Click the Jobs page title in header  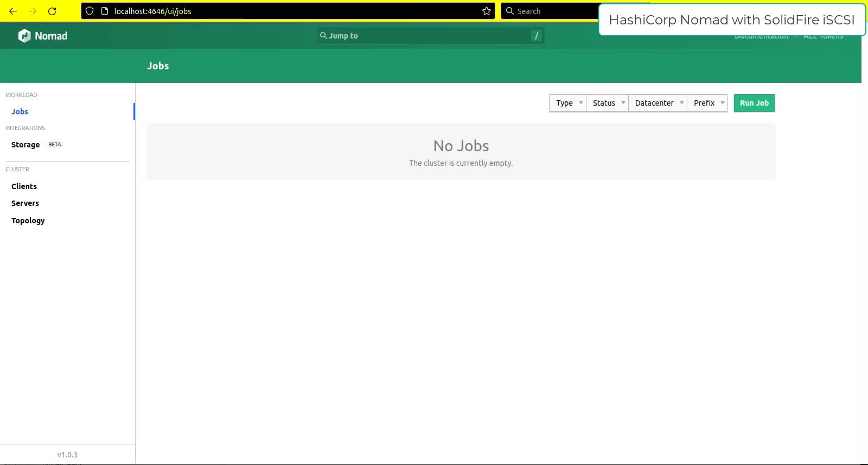pyautogui.click(x=158, y=66)
